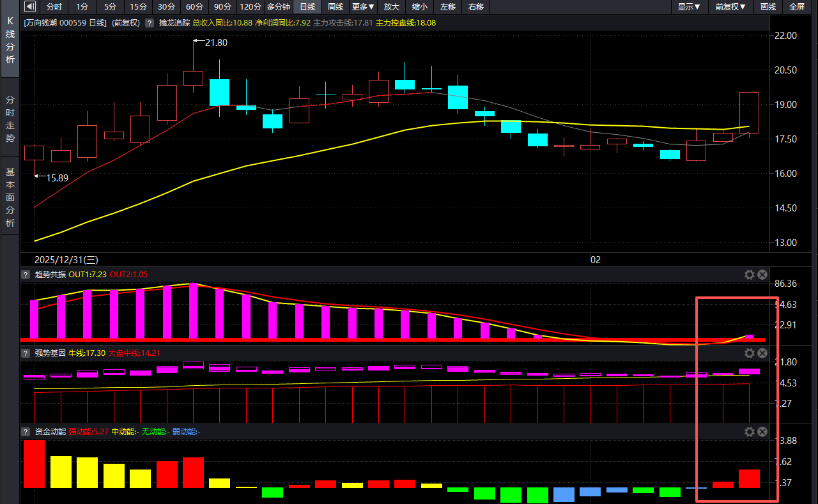This screenshot has width=818, height=504.
Task: Switch to the 多分钟 period
Action: click(x=279, y=7)
